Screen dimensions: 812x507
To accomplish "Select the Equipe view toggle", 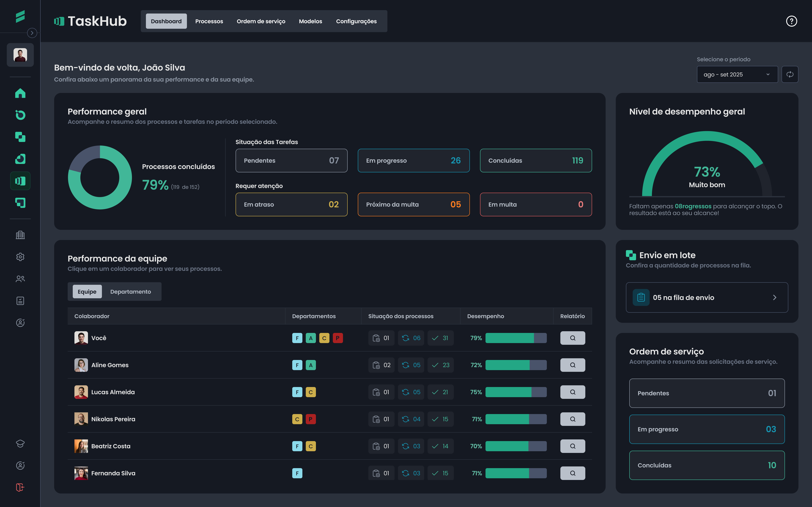I will coord(87,291).
